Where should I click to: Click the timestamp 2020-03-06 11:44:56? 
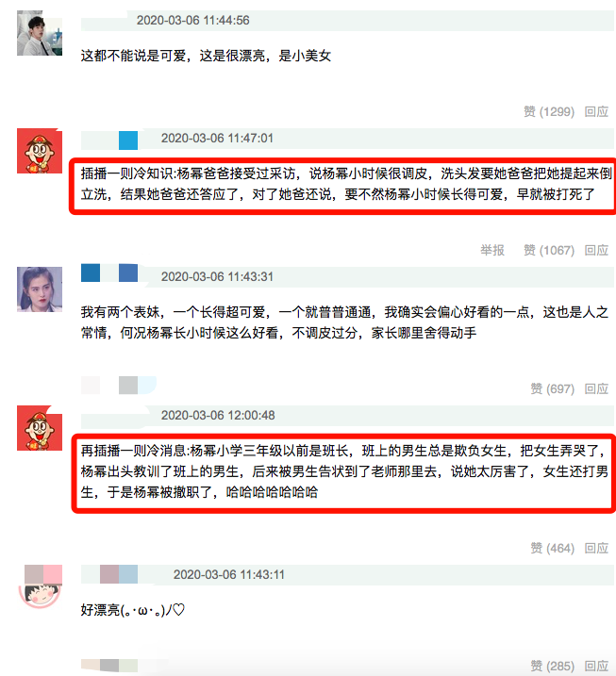click(x=192, y=20)
